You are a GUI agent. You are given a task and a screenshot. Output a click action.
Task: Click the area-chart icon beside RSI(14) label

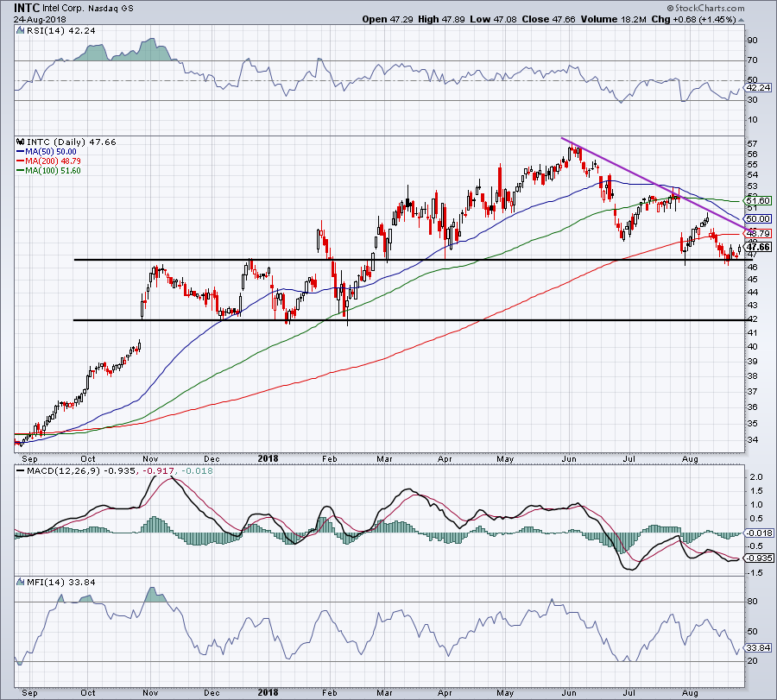(x=21, y=30)
